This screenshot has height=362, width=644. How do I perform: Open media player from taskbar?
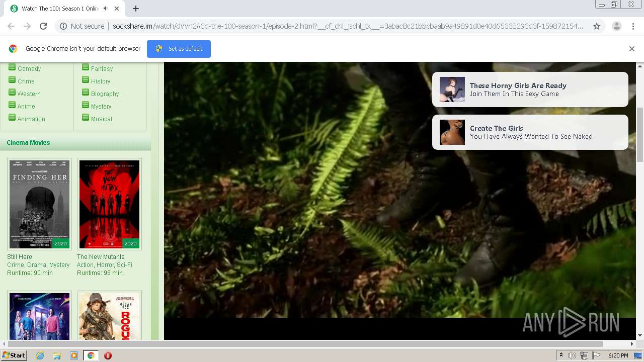click(x=74, y=355)
